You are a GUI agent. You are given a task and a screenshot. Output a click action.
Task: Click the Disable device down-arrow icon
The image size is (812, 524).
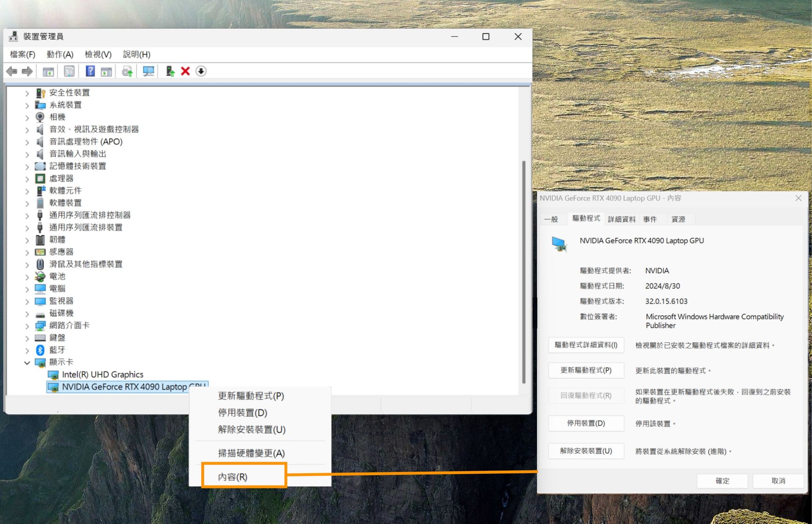(x=201, y=71)
